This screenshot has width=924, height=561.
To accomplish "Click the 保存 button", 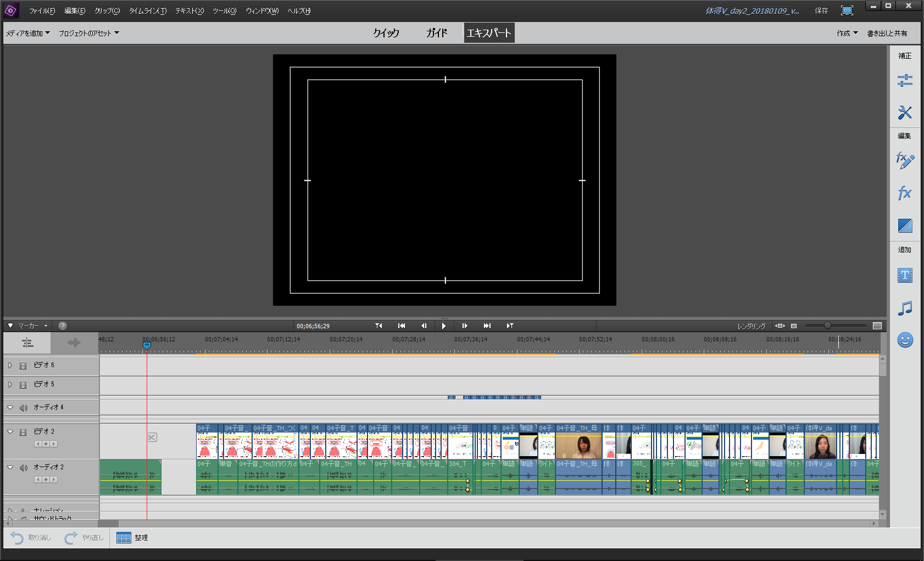I will 821,11.
